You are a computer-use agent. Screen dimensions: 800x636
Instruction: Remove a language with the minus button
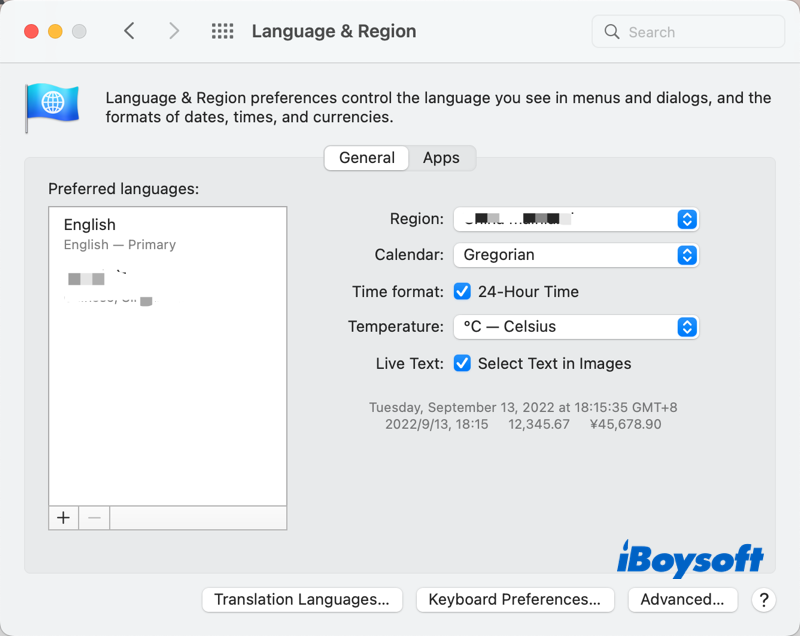[x=94, y=518]
